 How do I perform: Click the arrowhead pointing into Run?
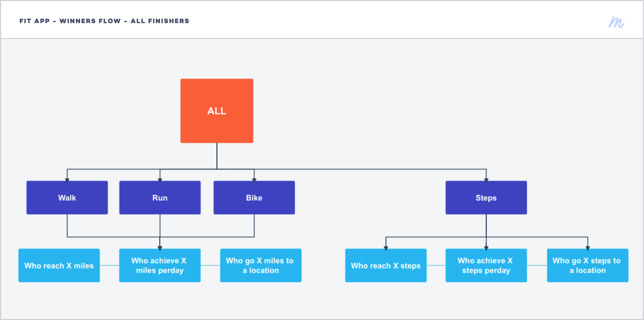160,180
